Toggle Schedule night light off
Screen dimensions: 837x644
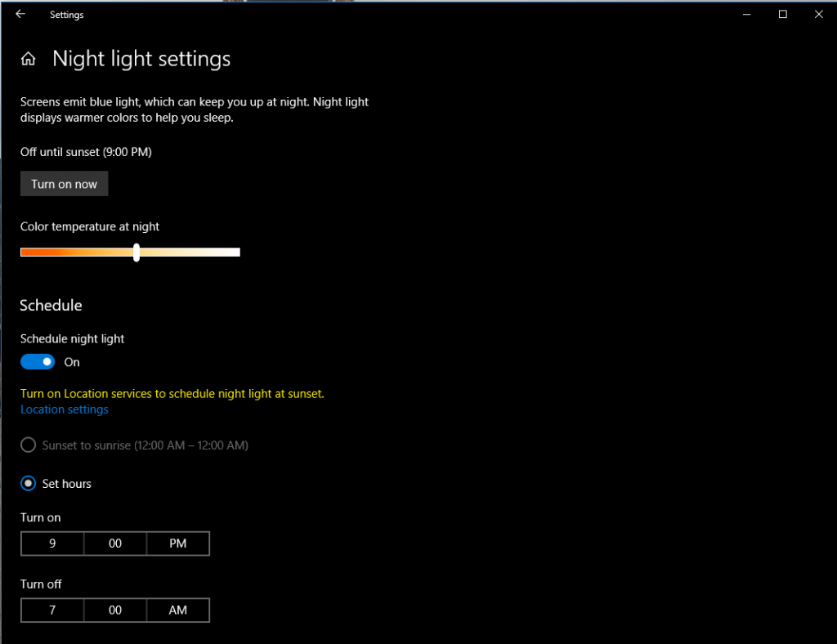[37, 361]
